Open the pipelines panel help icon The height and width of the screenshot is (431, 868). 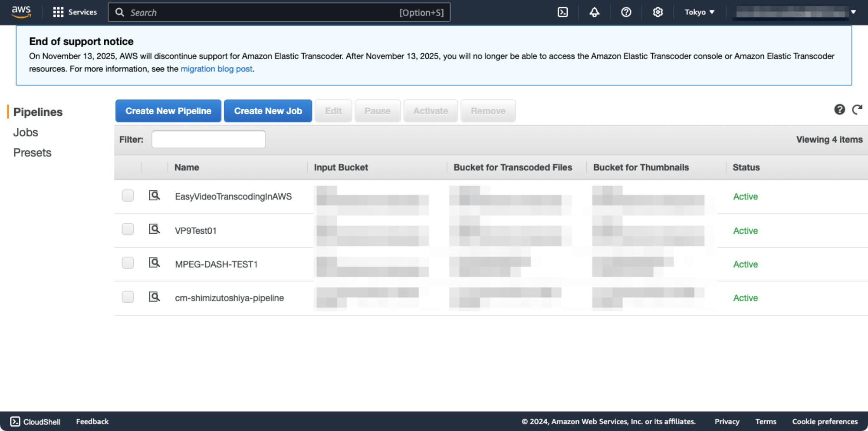point(839,109)
